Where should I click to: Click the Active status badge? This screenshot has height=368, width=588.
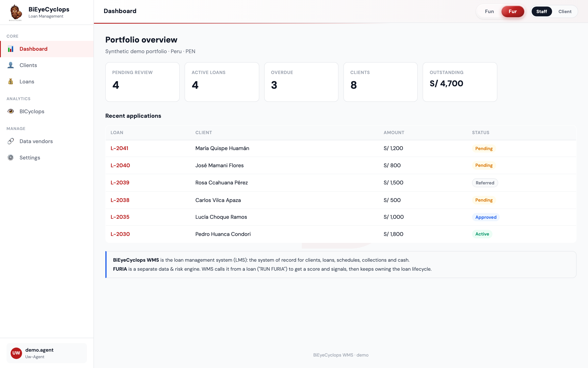click(x=482, y=234)
